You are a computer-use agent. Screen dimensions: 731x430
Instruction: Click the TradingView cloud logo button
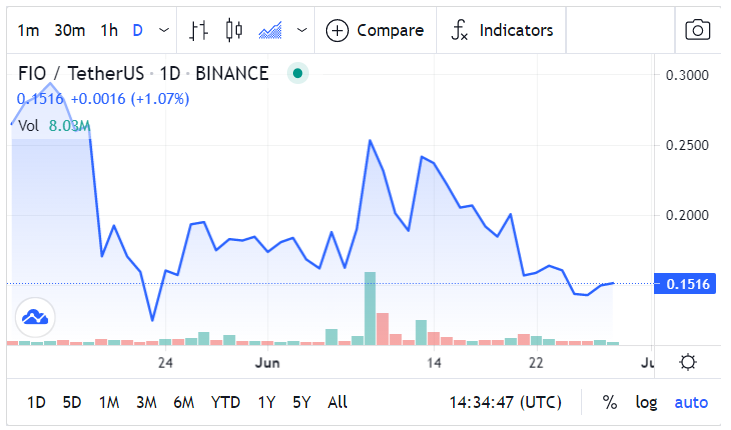(35, 318)
